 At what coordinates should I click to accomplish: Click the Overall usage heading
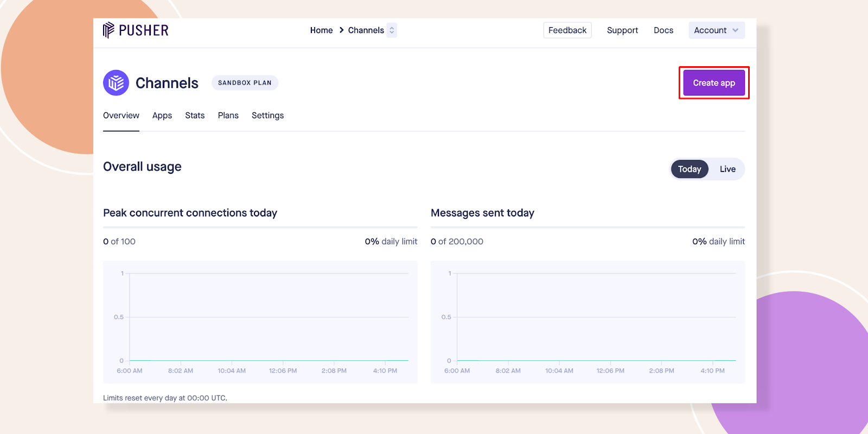[x=142, y=167]
